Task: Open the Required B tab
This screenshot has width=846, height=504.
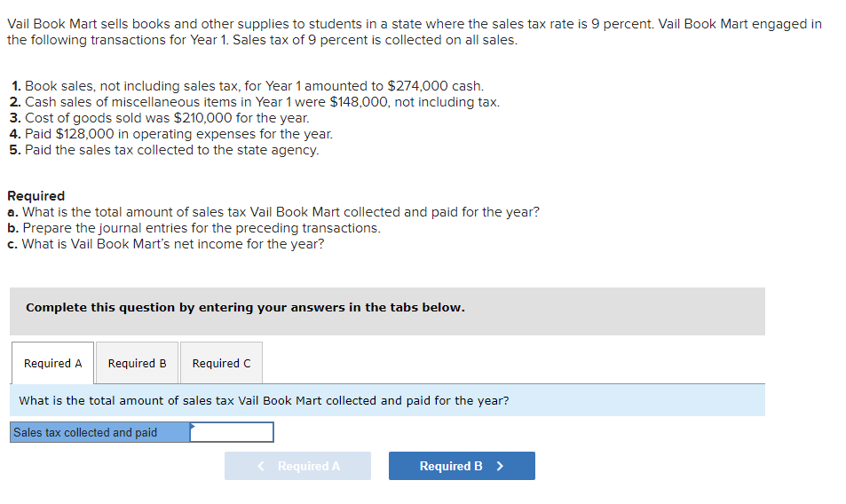Action: pos(137,364)
